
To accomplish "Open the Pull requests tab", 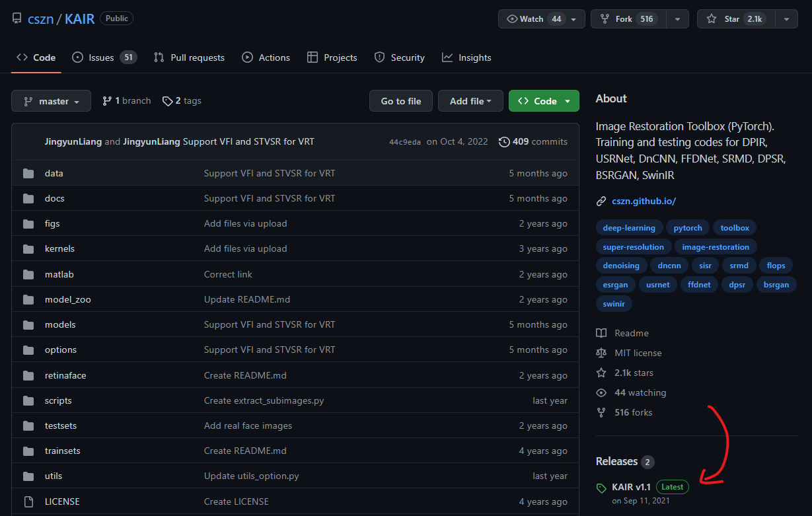I will [x=189, y=57].
